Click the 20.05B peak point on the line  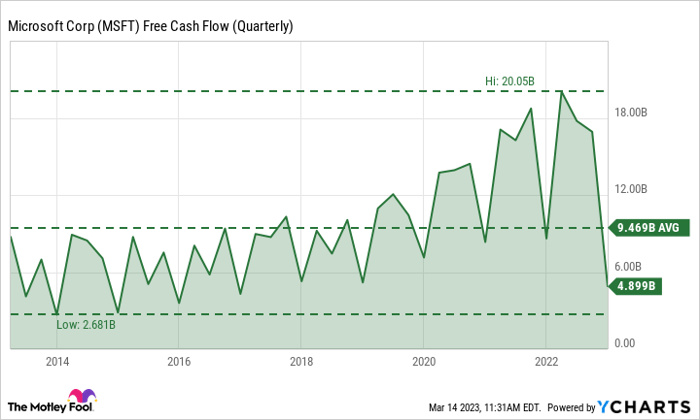click(x=561, y=91)
